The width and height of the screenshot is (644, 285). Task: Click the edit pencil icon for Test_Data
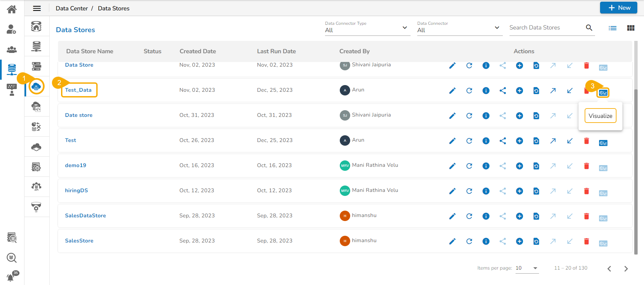[x=452, y=91]
